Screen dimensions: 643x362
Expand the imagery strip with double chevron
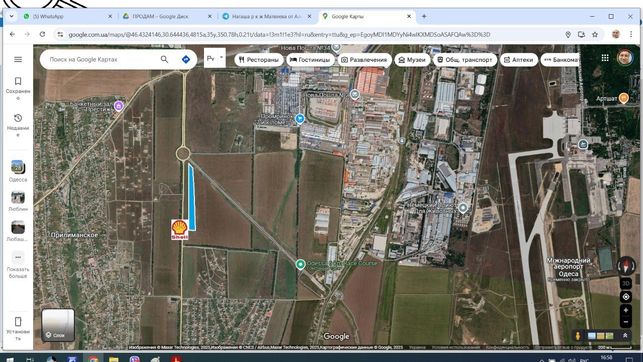click(625, 335)
